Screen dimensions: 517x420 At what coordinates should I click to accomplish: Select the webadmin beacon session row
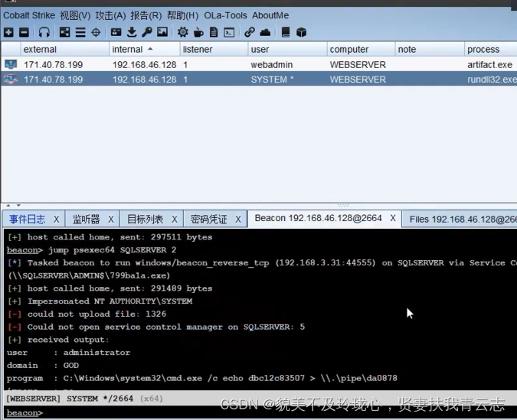point(259,64)
